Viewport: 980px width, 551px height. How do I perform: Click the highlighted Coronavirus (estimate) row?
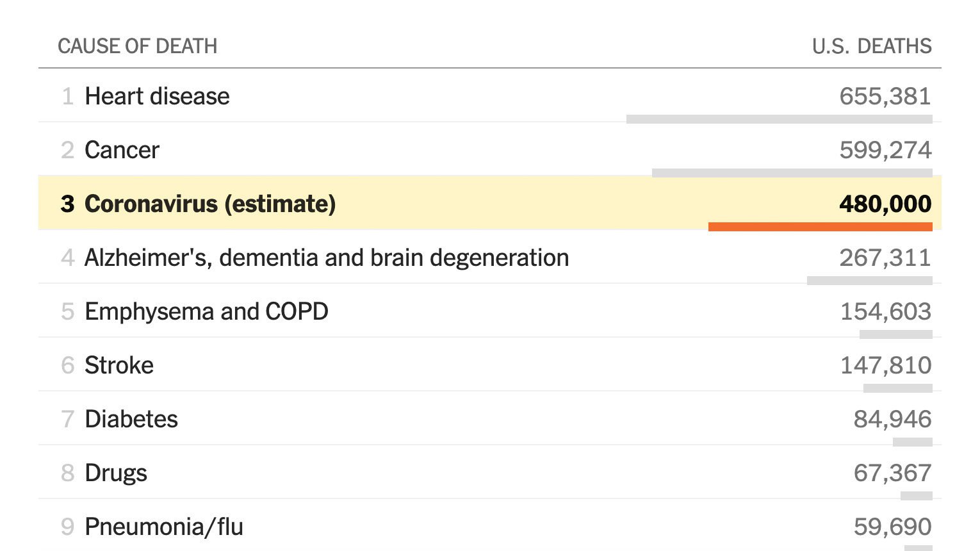point(490,203)
